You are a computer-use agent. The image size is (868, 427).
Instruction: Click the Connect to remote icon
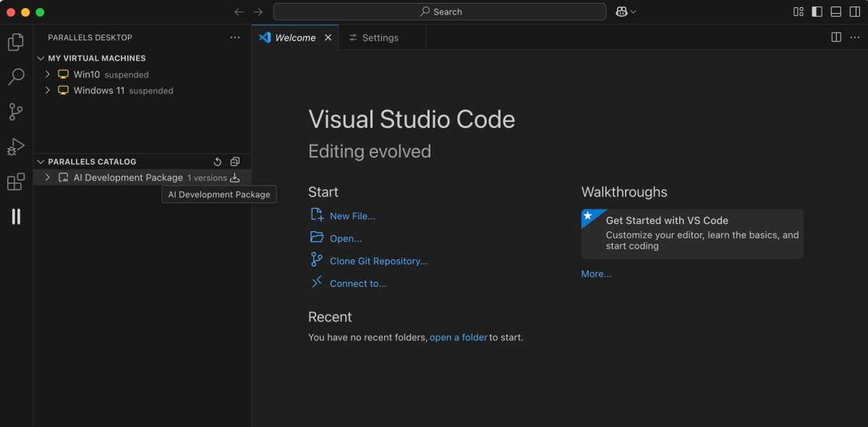pos(317,282)
